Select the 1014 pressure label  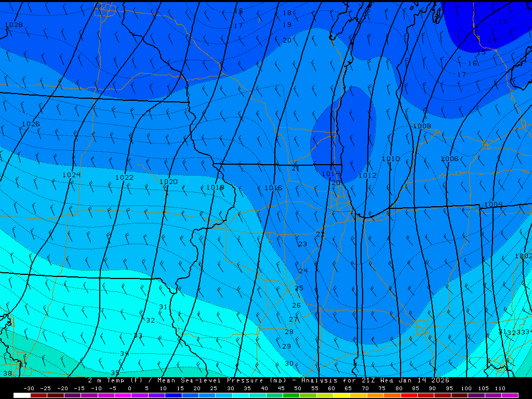coord(330,174)
